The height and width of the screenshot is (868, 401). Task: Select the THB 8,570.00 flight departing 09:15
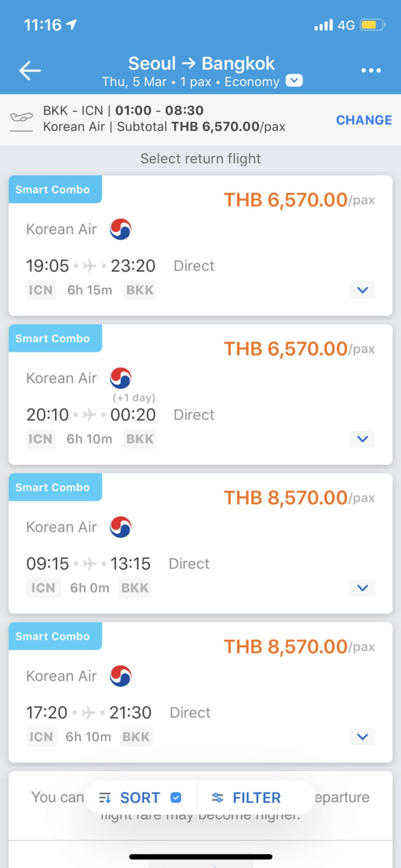[200, 543]
